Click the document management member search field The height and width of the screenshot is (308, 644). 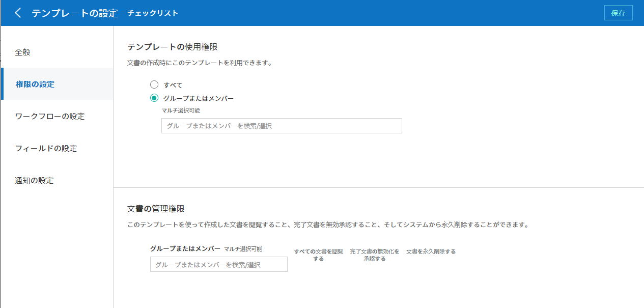[219, 264]
